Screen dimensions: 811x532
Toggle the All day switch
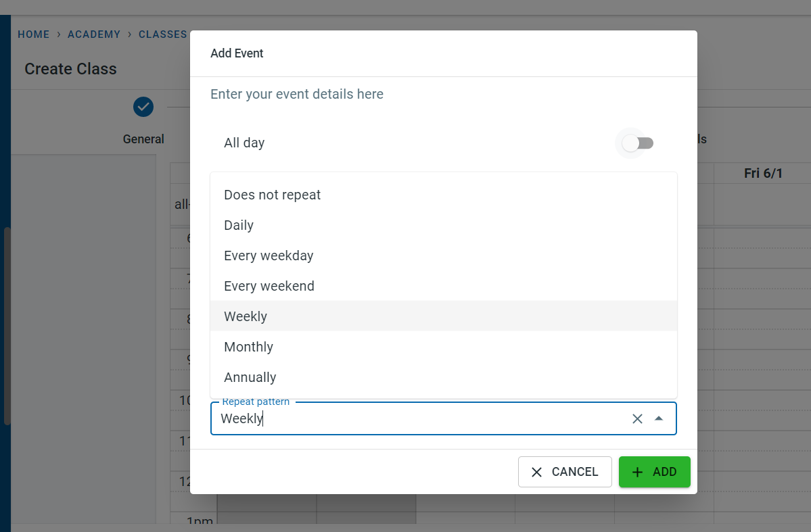(637, 143)
